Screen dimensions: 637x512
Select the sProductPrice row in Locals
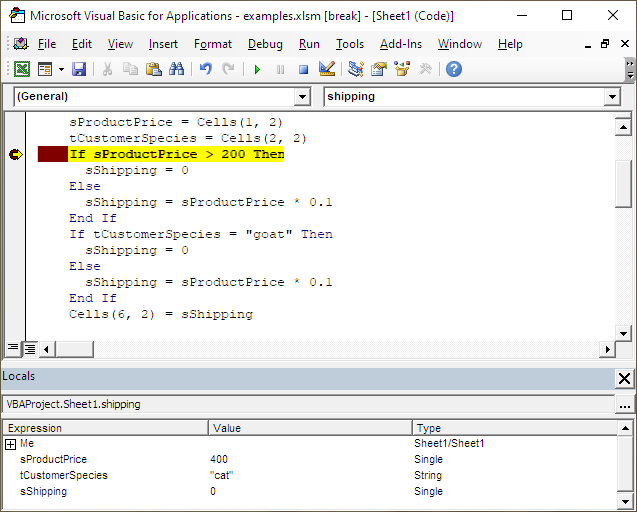pyautogui.click(x=310, y=459)
